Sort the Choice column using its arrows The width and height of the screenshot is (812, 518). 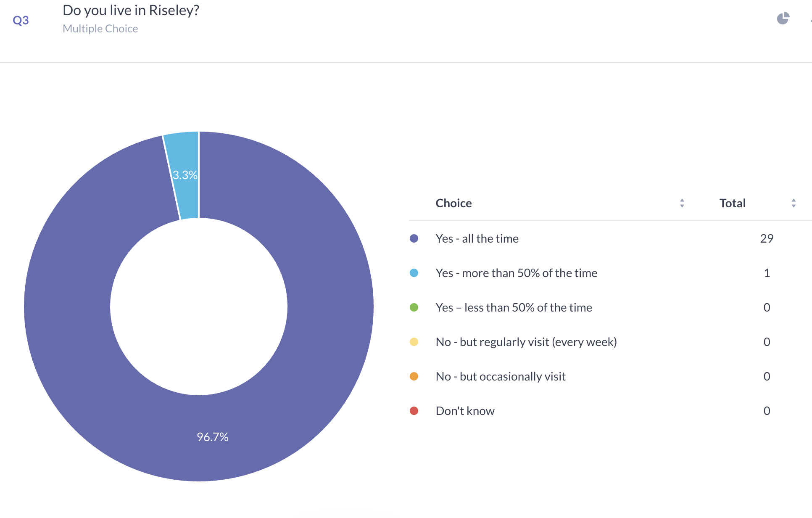point(682,203)
